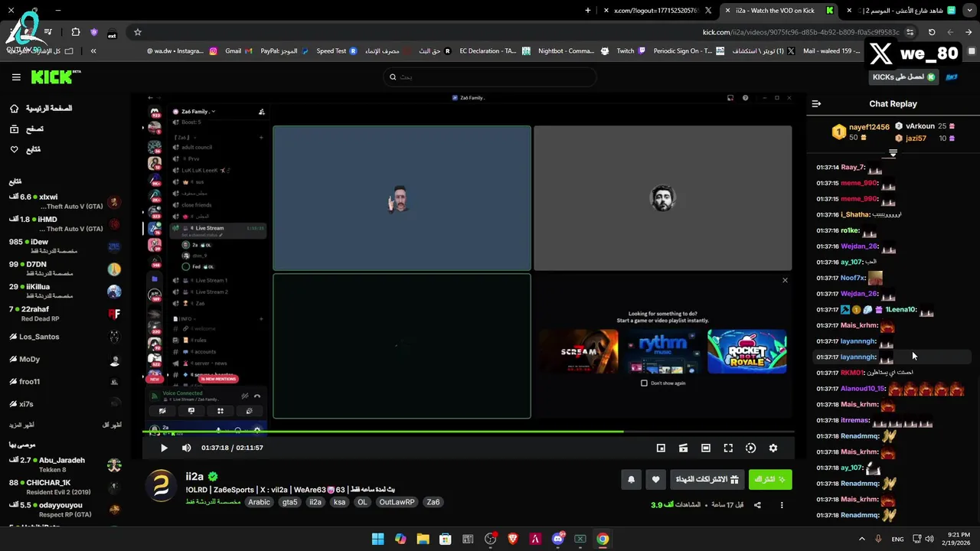Select the ksa tag

339,502
